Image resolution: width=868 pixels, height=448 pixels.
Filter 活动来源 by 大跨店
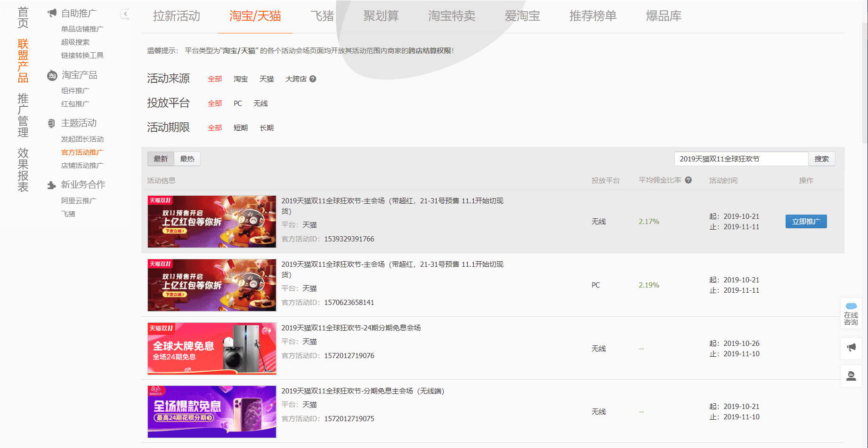point(296,79)
